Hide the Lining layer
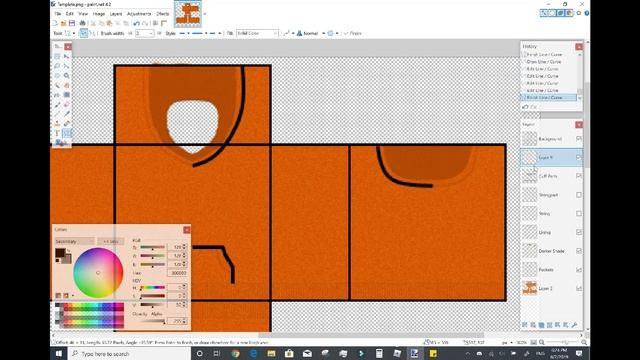The image size is (640, 360). pyautogui.click(x=579, y=232)
